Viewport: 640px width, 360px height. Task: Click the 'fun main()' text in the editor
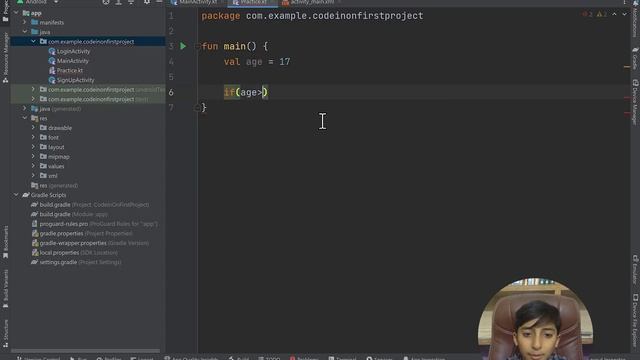[x=229, y=47]
